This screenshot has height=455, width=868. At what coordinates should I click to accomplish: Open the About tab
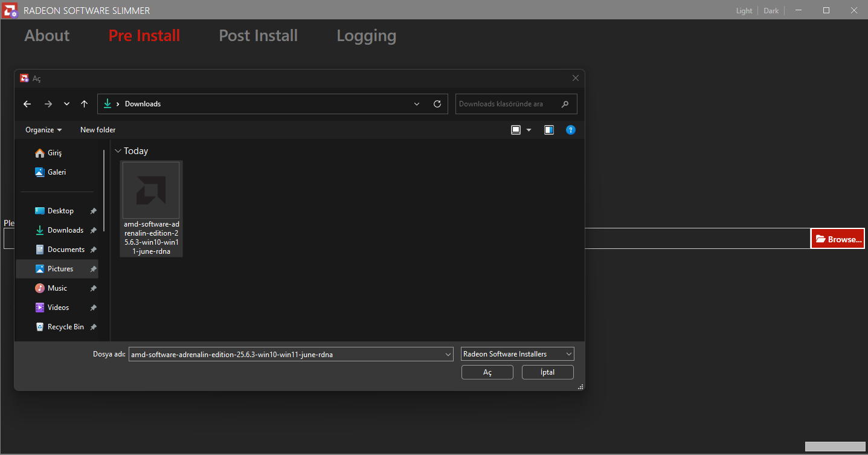click(x=47, y=36)
